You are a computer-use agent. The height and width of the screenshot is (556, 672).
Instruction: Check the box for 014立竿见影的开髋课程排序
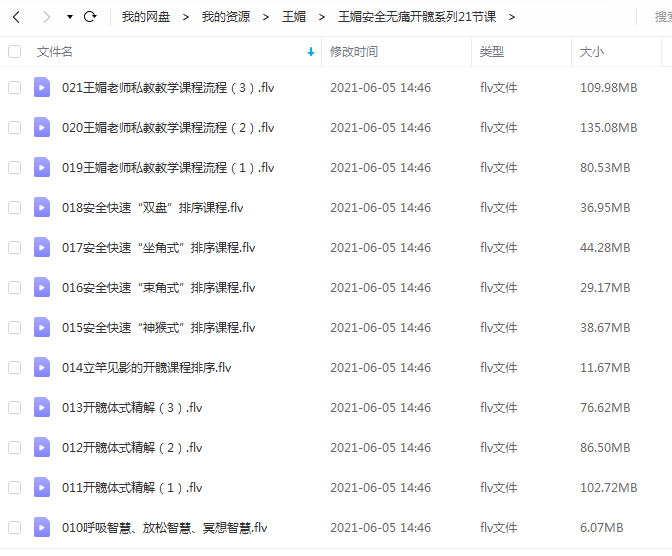click(x=15, y=367)
